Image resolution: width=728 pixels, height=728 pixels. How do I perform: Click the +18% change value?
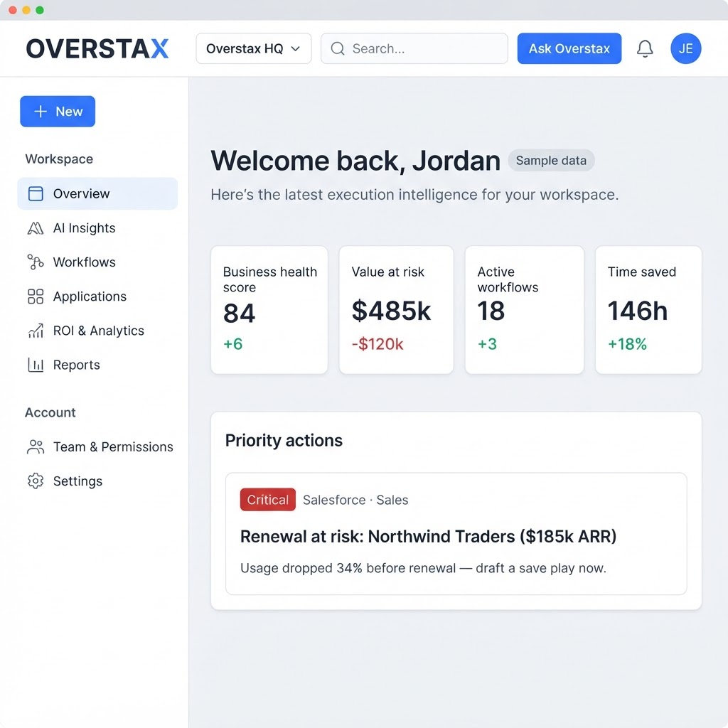[627, 344]
